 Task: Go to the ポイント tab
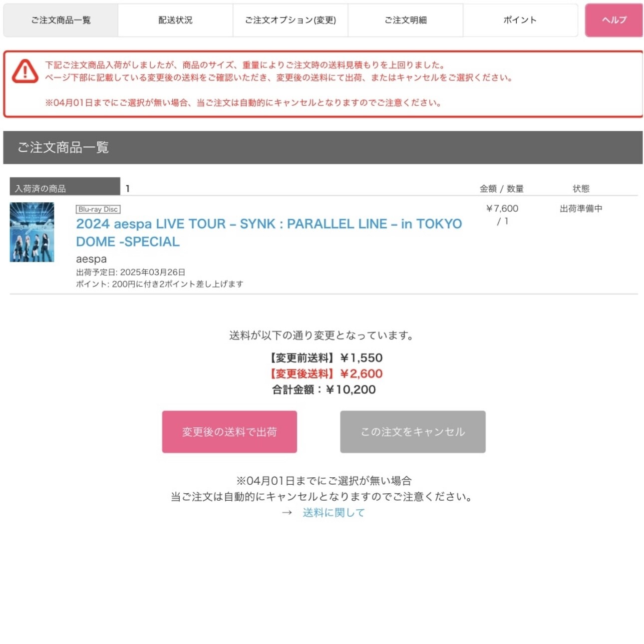pyautogui.click(x=520, y=20)
